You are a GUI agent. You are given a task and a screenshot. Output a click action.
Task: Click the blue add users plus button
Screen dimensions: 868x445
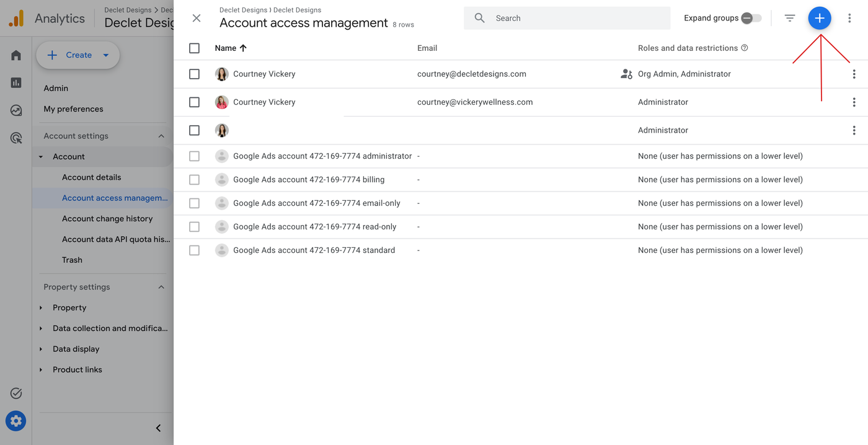pos(819,19)
